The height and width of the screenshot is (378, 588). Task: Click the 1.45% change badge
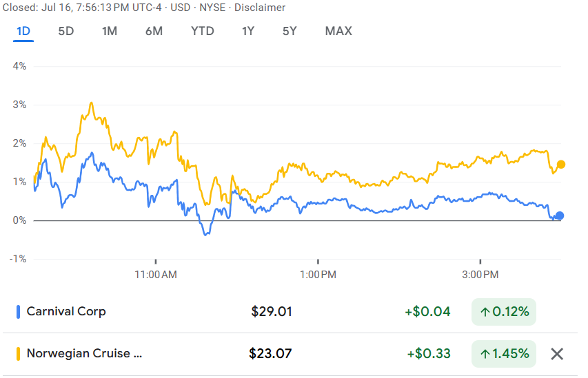coord(504,354)
